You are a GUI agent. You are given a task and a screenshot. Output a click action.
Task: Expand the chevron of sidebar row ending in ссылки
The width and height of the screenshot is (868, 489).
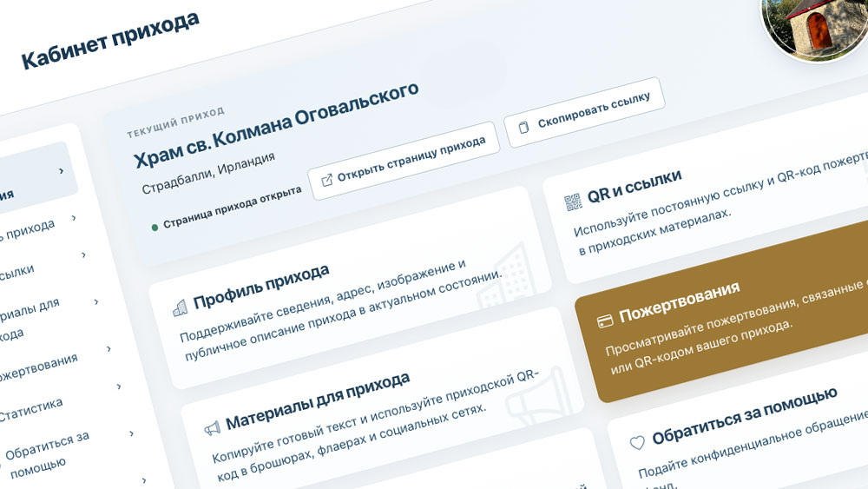84,255
